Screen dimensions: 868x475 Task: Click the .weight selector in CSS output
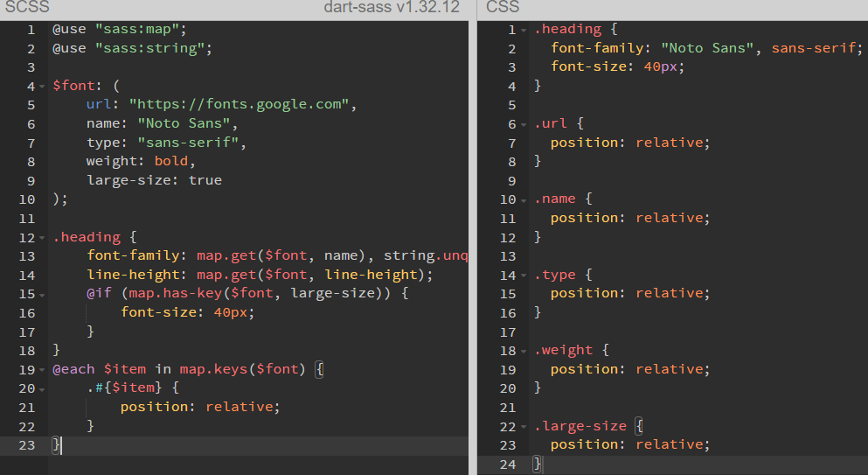click(564, 350)
